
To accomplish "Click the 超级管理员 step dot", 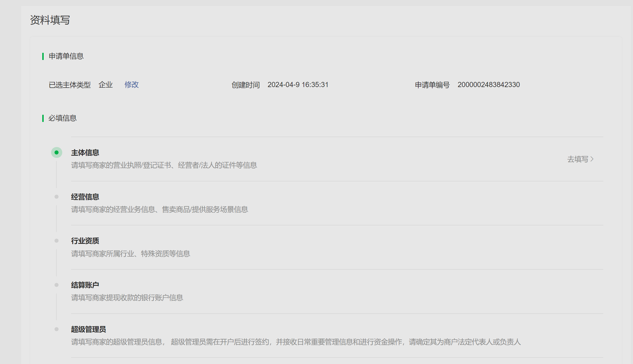I will coord(57,329).
